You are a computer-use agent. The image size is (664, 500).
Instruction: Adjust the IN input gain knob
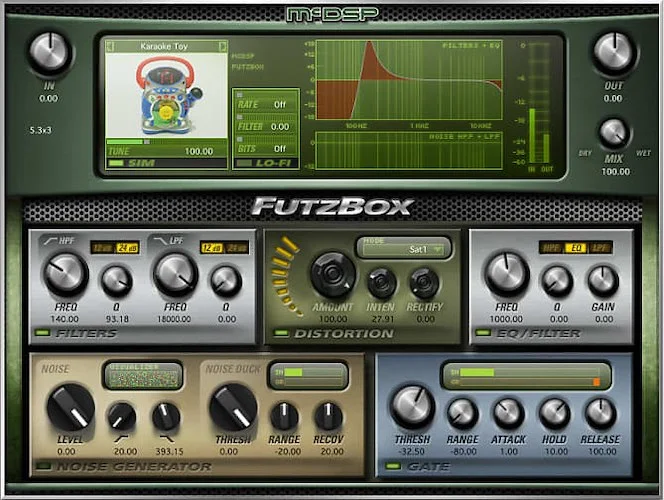pyautogui.click(x=50, y=52)
